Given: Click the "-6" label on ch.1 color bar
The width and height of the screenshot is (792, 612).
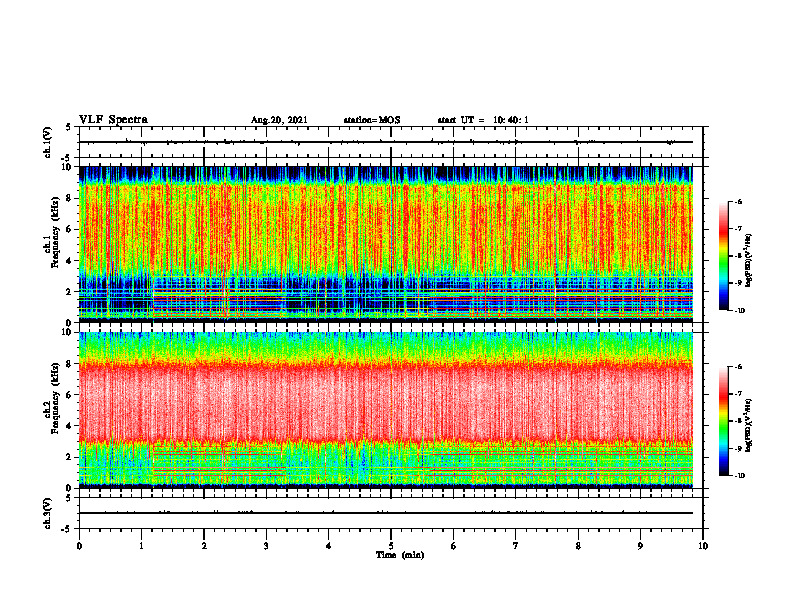Looking at the screenshot, I should pyautogui.click(x=738, y=202).
